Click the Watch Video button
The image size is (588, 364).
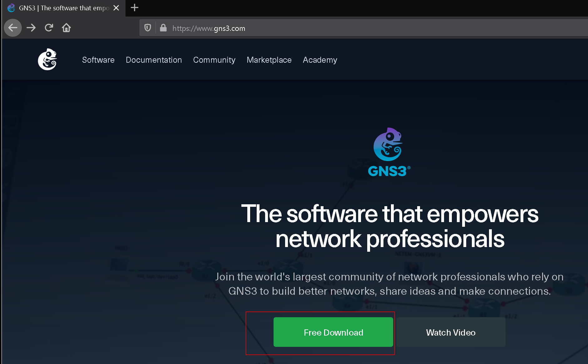(451, 332)
